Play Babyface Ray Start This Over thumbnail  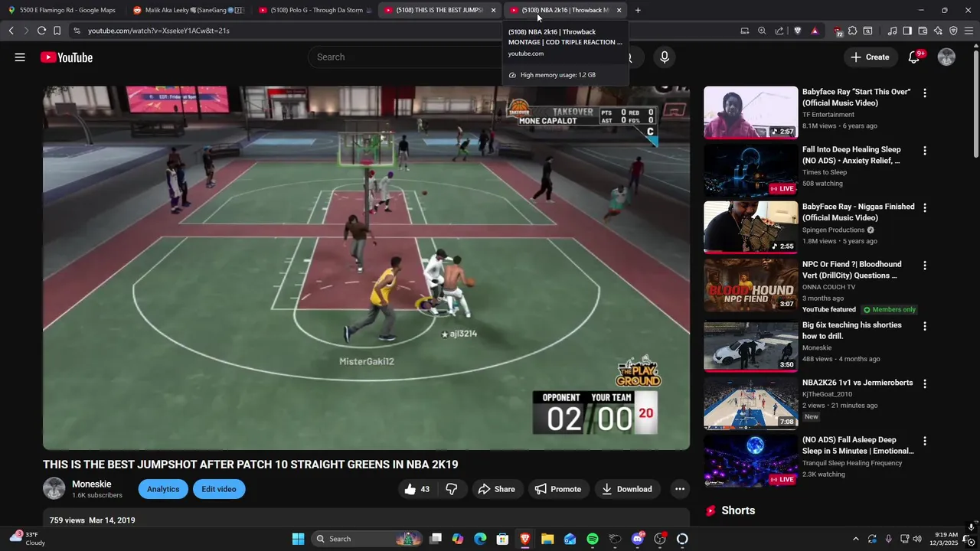tap(750, 112)
